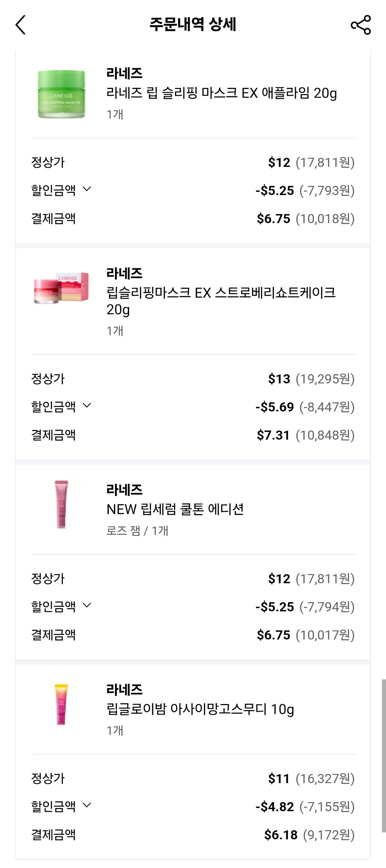This screenshot has height=868, width=386.
Task: Expand 할인금액 chevron under $13 strawberry item
Action: 87,406
